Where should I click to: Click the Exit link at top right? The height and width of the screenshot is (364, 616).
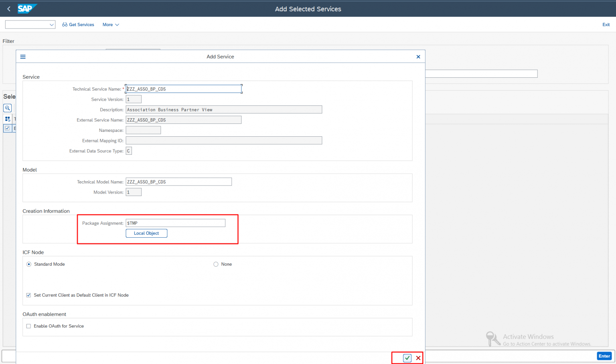[x=606, y=24]
